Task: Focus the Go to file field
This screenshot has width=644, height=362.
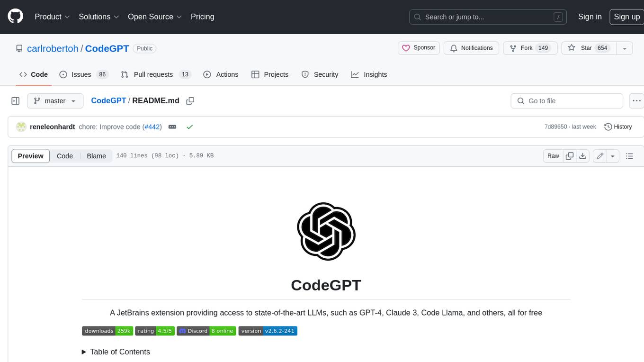Action: (x=567, y=101)
